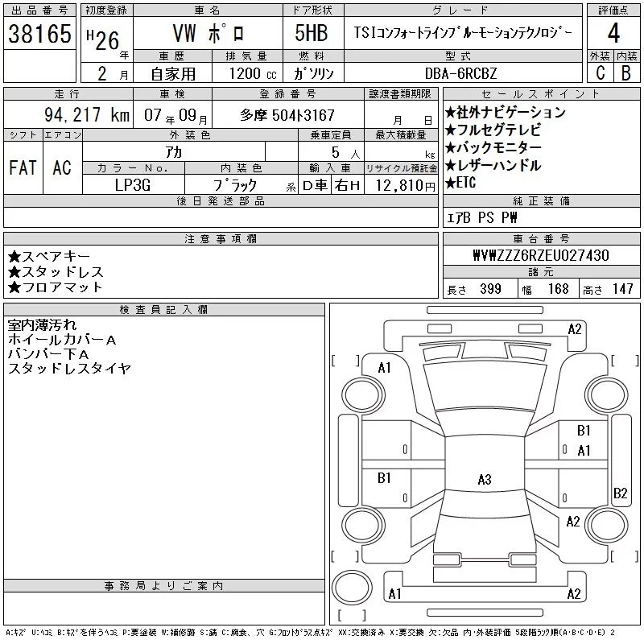Click the grade text starting with TSI
Image resolution: width=644 pixels, height=644 pixels.
tap(463, 32)
